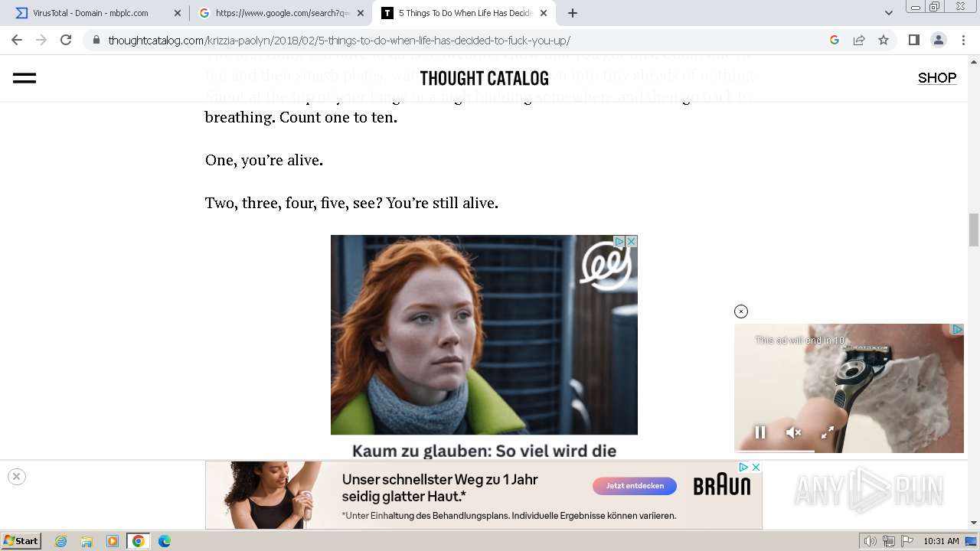Screen dimensions: 980x551
Task: Open a new browser tab
Action: pyautogui.click(x=573, y=13)
